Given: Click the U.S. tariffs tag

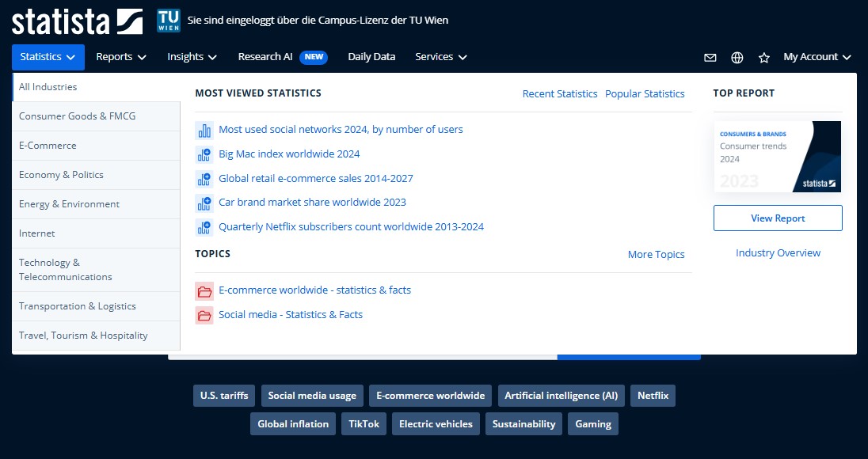Looking at the screenshot, I should [224, 396].
